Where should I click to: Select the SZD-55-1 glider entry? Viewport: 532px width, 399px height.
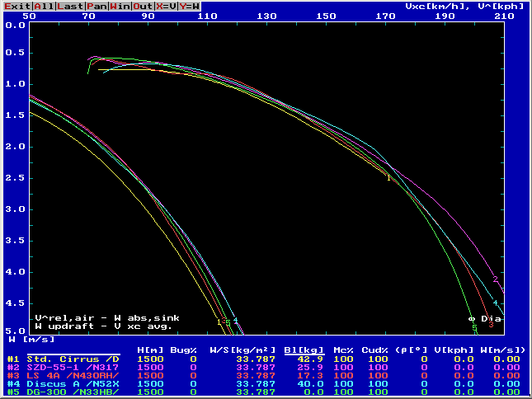(73, 367)
